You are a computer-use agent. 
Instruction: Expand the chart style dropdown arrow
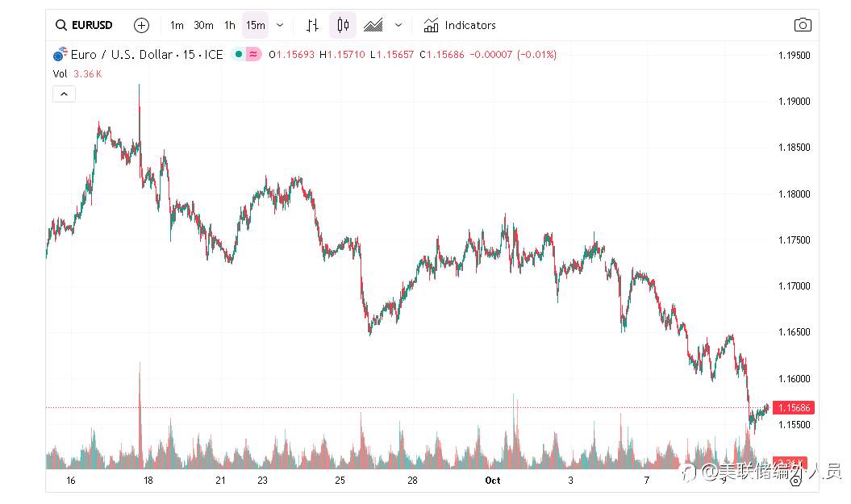coord(398,25)
